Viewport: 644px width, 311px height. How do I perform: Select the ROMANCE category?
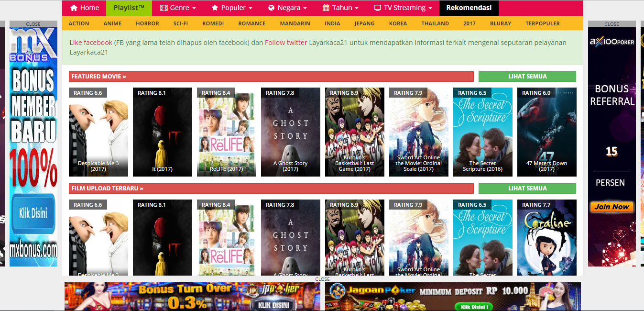252,23
